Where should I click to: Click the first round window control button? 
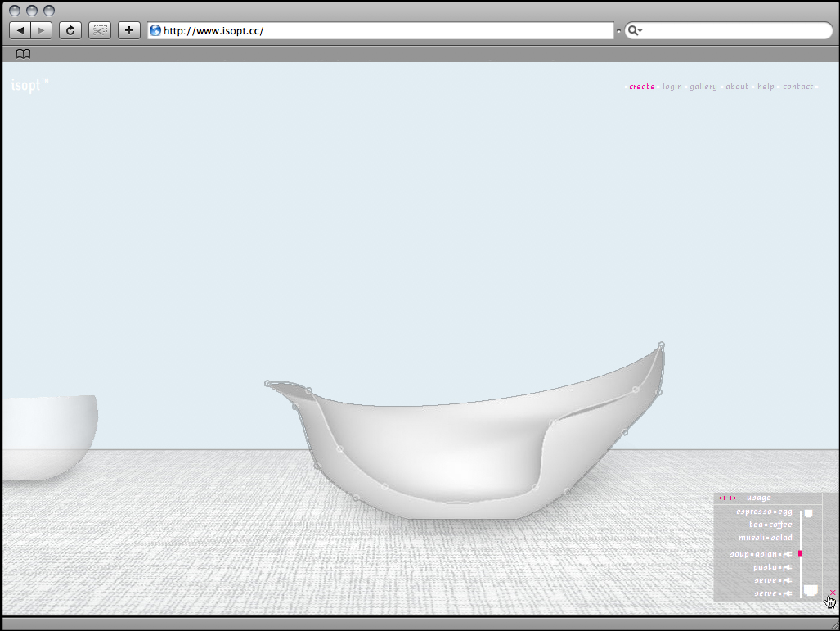(15, 11)
